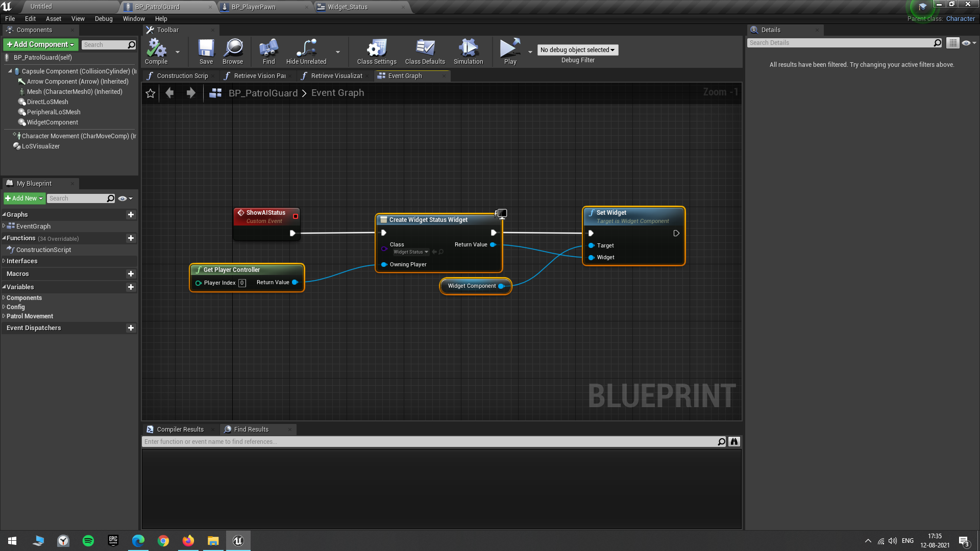Open Firefox from the taskbar
The image size is (980, 551).
click(x=188, y=541)
